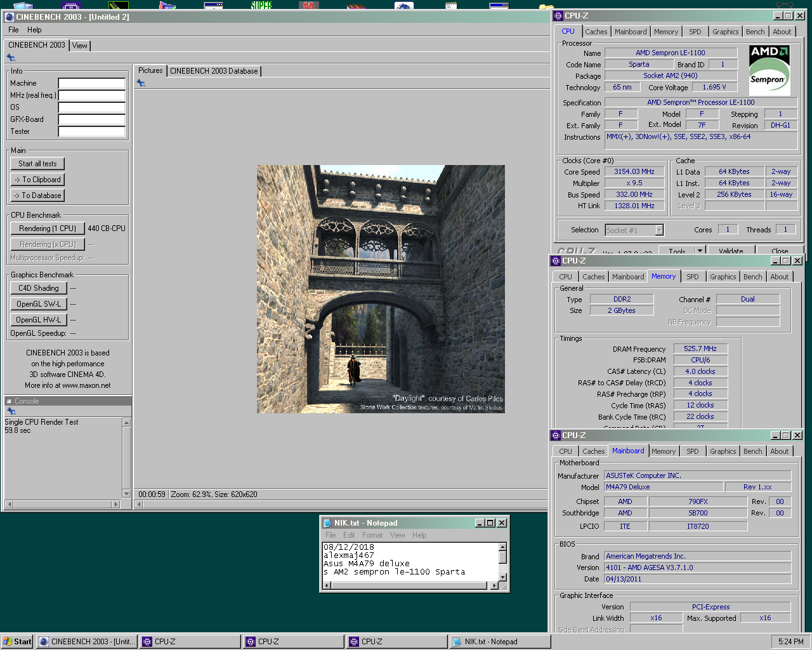Viewport: 812px width, 650px height.
Task: Click the NIK.txt Notepad title bar icon
Action: pos(327,523)
